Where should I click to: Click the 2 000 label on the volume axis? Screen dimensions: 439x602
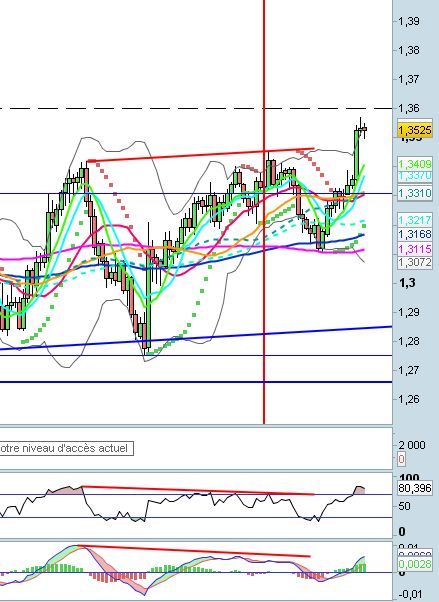tap(412, 445)
